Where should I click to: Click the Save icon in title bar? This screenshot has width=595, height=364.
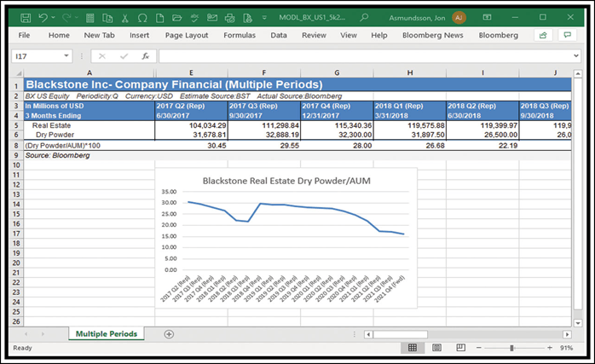click(x=25, y=17)
